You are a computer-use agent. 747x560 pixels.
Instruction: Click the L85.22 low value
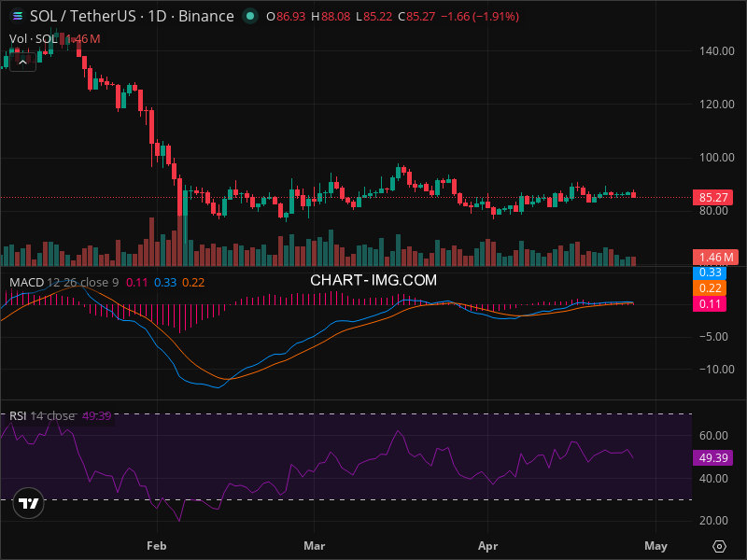point(374,17)
